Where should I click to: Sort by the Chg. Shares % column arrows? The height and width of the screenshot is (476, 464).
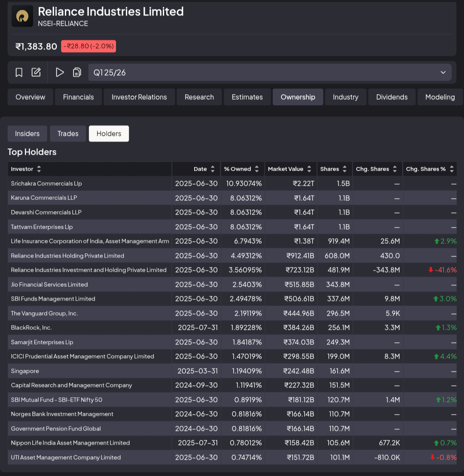[x=452, y=169]
